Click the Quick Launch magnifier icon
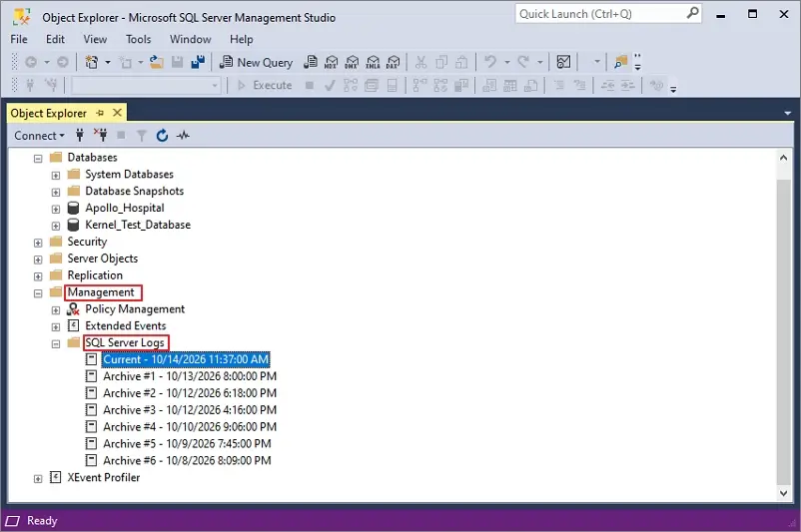 click(693, 13)
